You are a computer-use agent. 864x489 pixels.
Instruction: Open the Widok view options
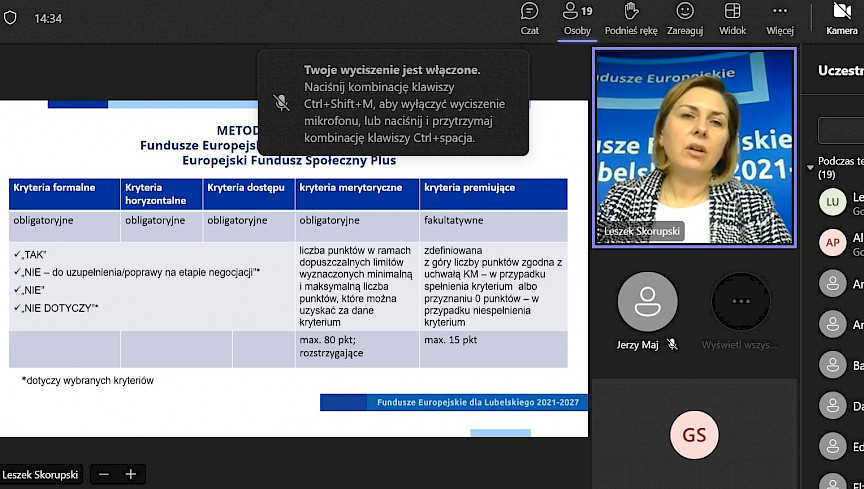point(732,19)
